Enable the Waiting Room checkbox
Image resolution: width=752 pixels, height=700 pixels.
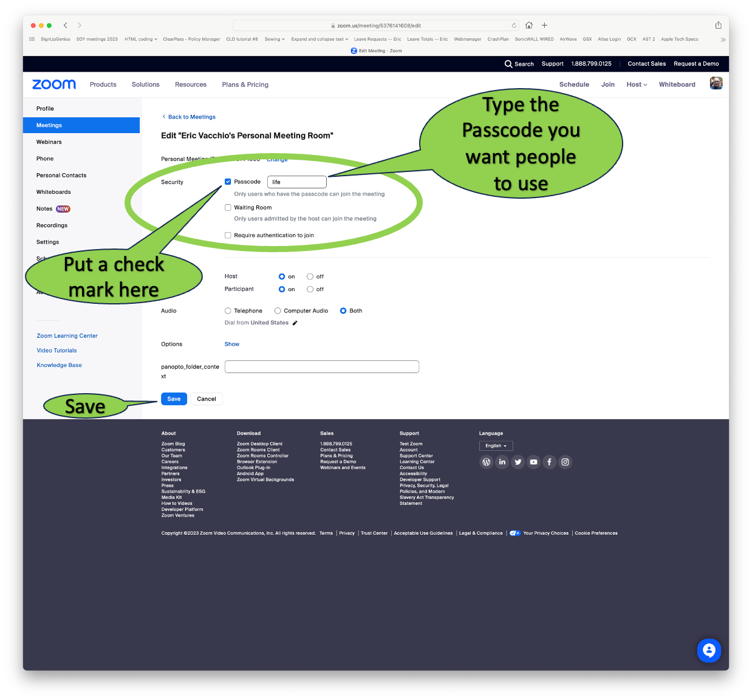(x=228, y=207)
